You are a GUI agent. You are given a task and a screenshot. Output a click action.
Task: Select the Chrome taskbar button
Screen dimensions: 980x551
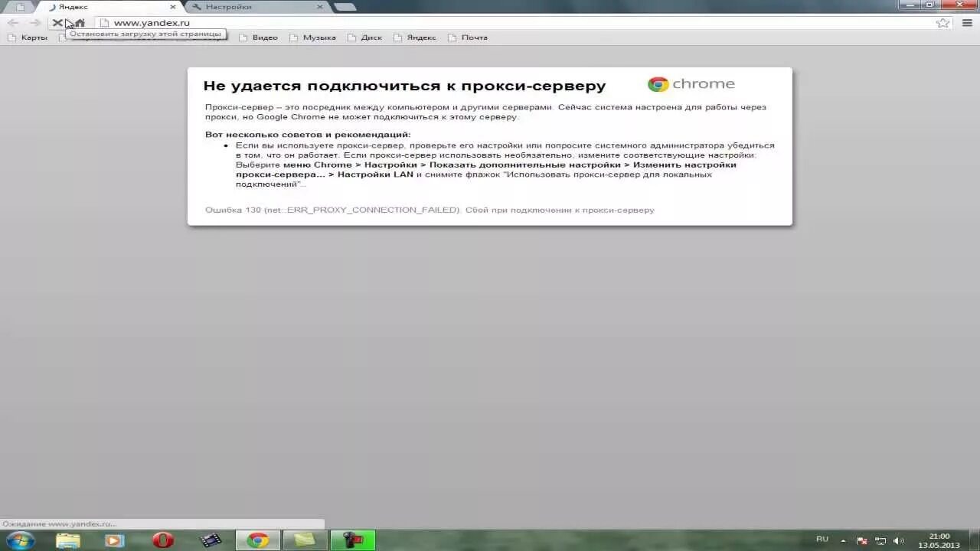pyautogui.click(x=257, y=540)
